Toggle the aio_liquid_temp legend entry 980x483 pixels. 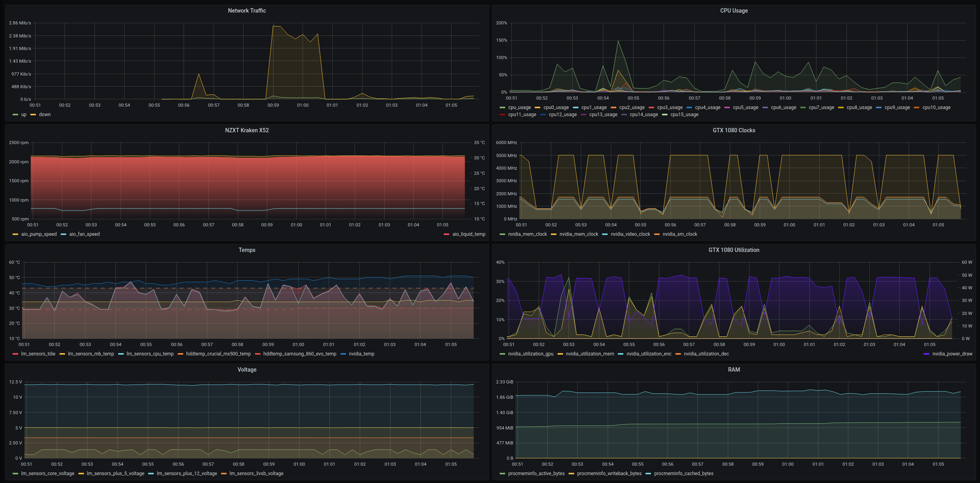coord(469,234)
